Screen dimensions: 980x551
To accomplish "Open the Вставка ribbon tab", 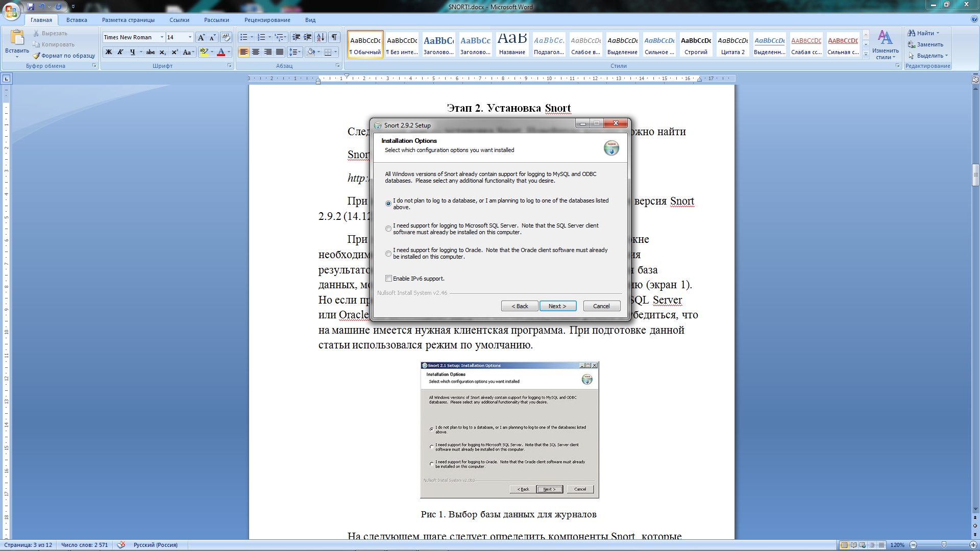I will point(77,20).
